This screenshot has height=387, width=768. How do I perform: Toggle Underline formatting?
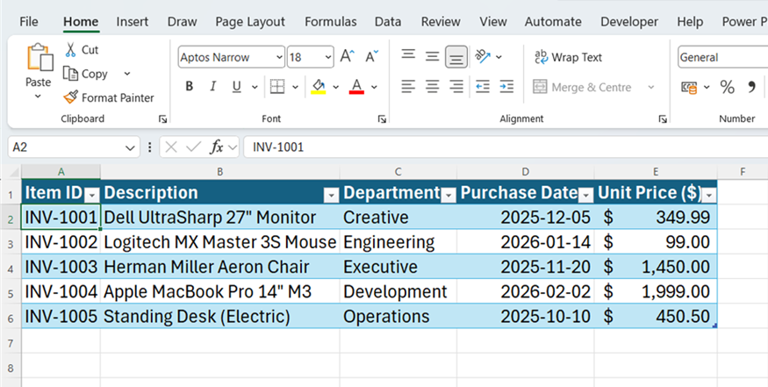click(237, 87)
